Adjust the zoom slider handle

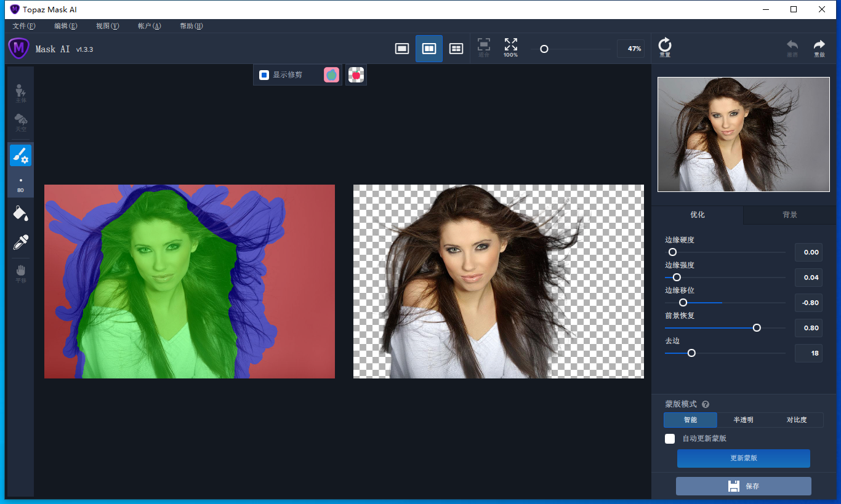pyautogui.click(x=544, y=49)
